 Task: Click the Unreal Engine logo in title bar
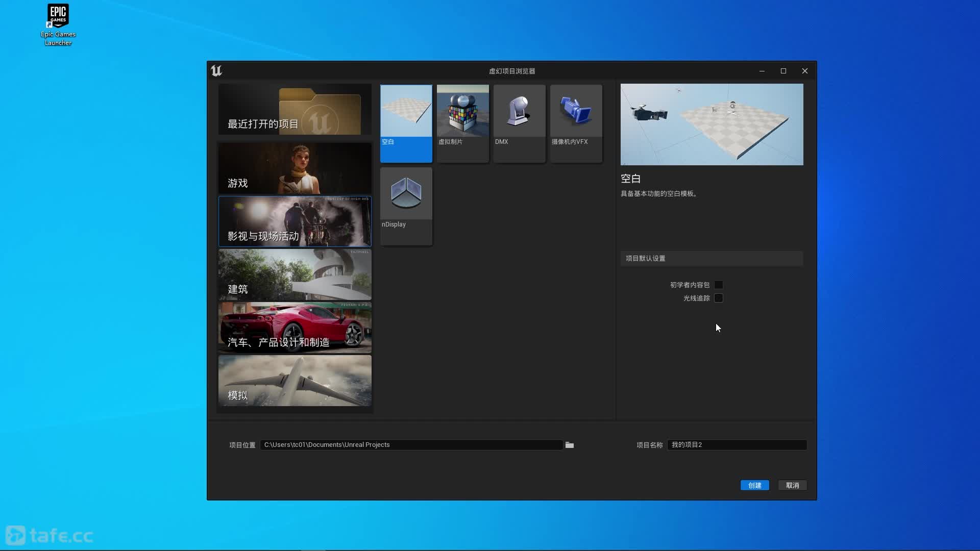[x=216, y=71]
